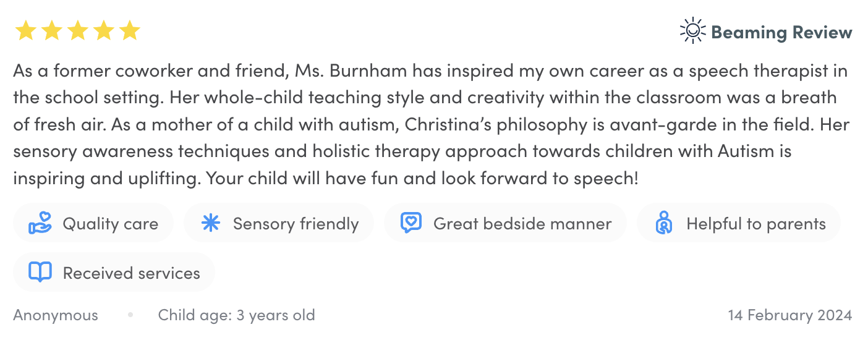Click the fifth yellow rating star
Screen dimensions: 868x340
(x=129, y=30)
